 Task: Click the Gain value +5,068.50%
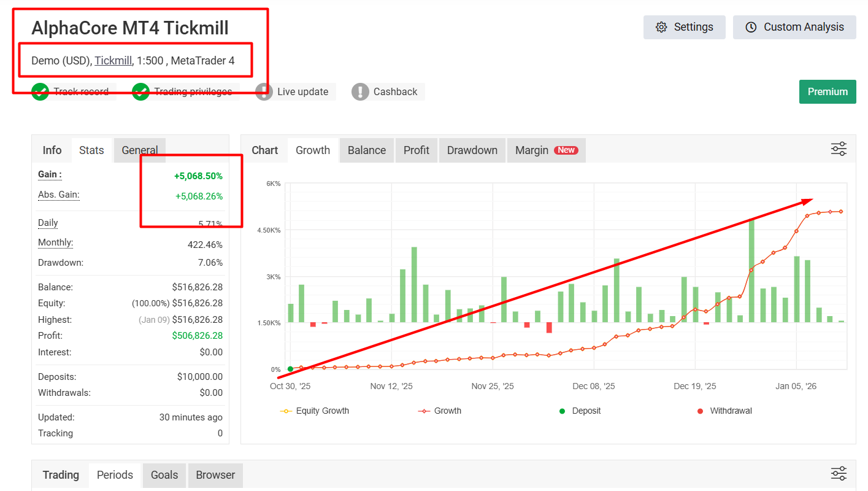(198, 176)
